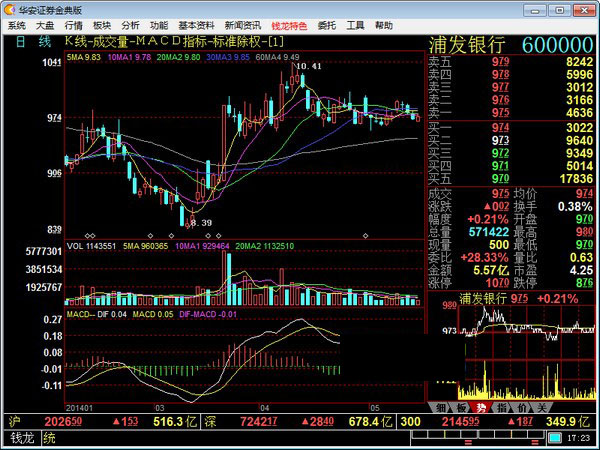Viewport: 600px width, 450px height.
Task: Select the 10MA1 9.78 indicator label
Action: click(129, 57)
